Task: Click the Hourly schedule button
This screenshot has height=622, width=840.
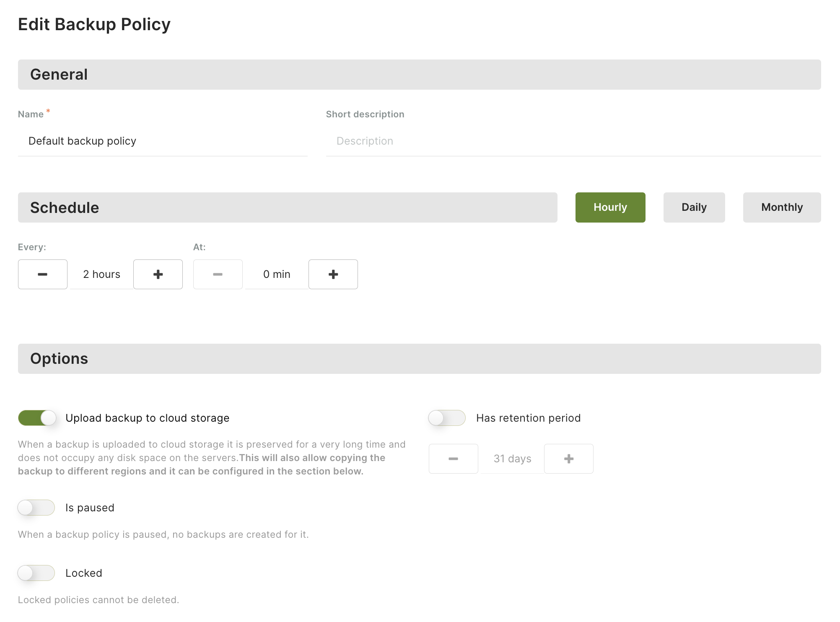Action: (610, 207)
